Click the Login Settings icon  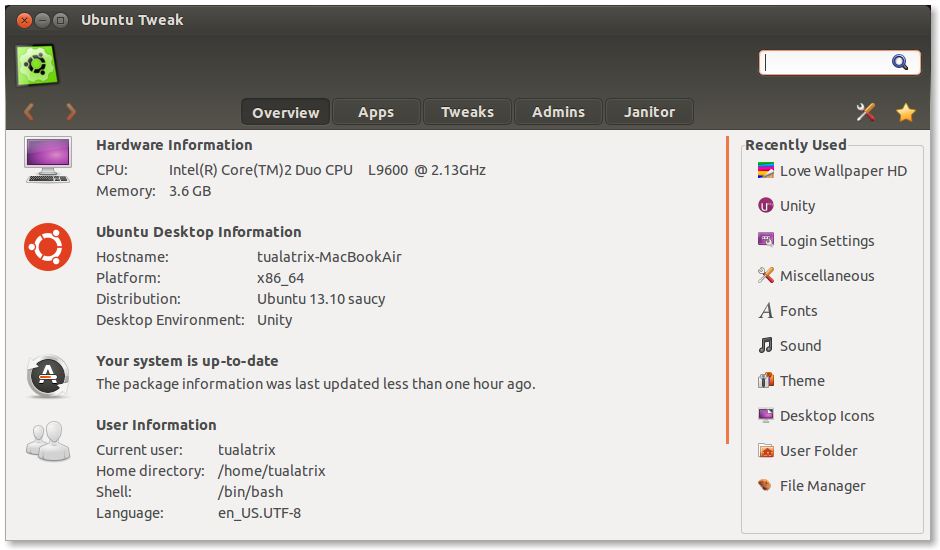coord(766,241)
